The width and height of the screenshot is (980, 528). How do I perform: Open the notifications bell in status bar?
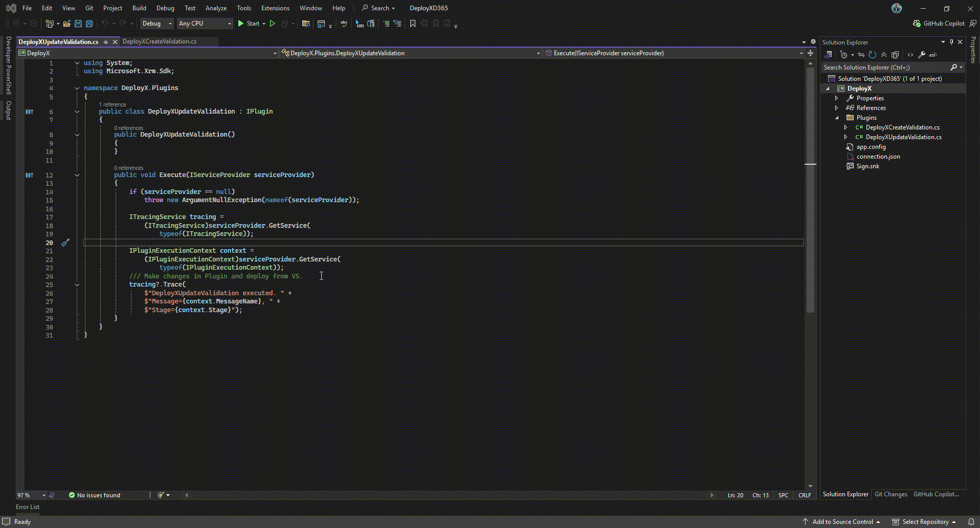(x=971, y=522)
